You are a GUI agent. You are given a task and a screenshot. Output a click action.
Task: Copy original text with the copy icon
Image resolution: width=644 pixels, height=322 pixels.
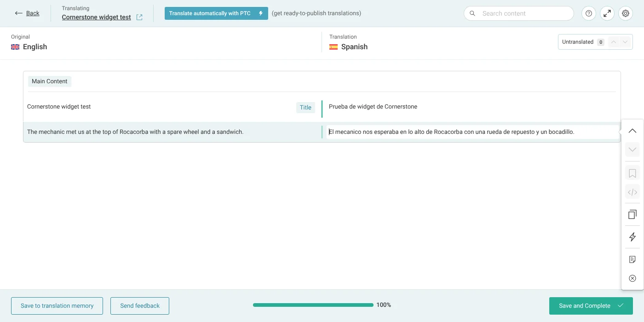(632, 214)
